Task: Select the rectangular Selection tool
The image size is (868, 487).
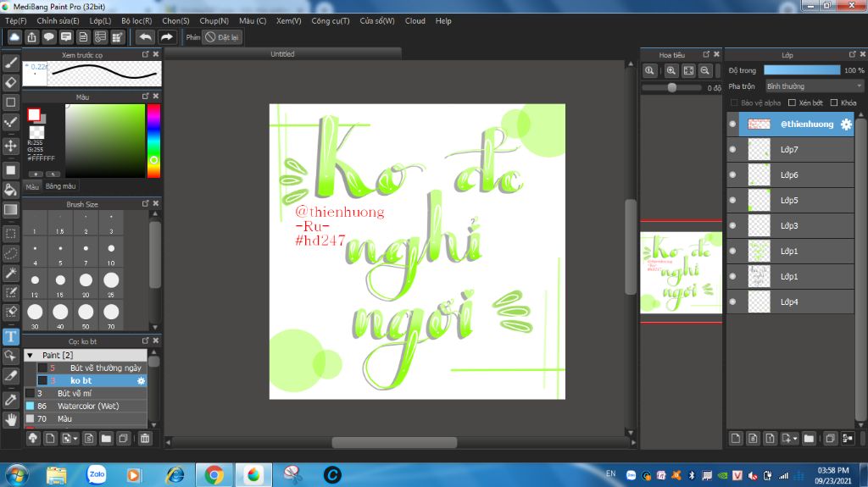Action: pyautogui.click(x=10, y=233)
